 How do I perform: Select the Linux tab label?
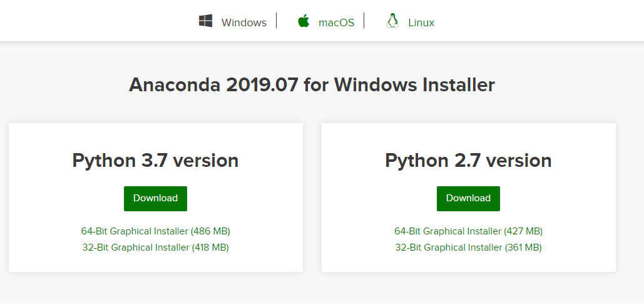[x=421, y=23]
